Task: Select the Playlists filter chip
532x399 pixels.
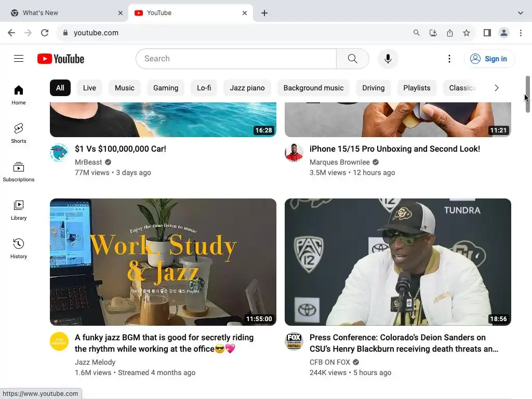Action: tap(417, 88)
